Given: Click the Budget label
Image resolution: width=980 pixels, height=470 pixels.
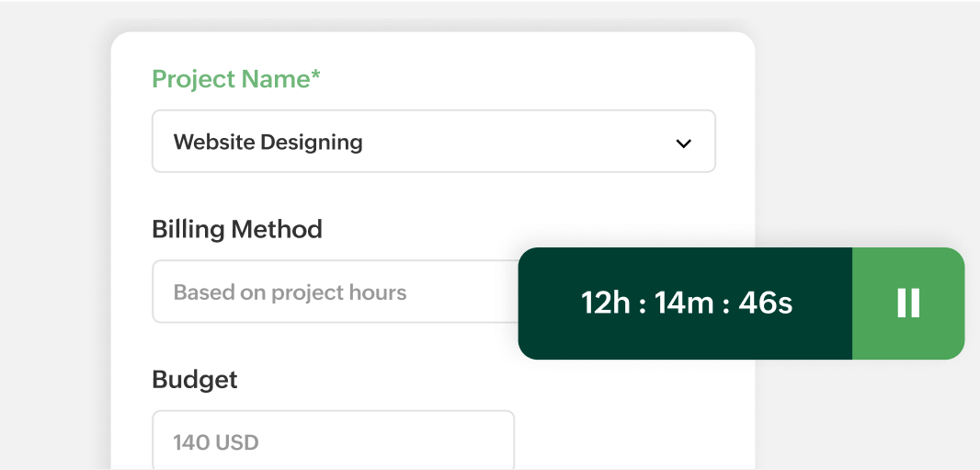Looking at the screenshot, I should point(194,379).
